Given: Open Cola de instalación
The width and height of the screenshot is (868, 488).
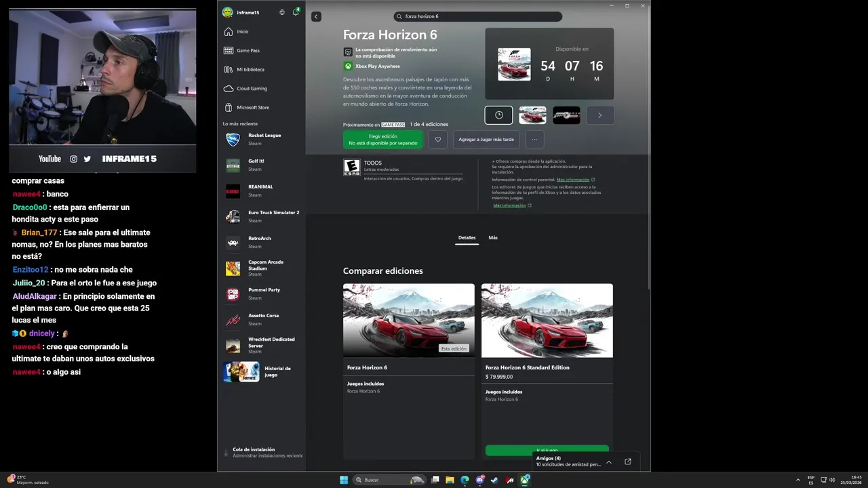Looking at the screenshot, I should (x=262, y=452).
